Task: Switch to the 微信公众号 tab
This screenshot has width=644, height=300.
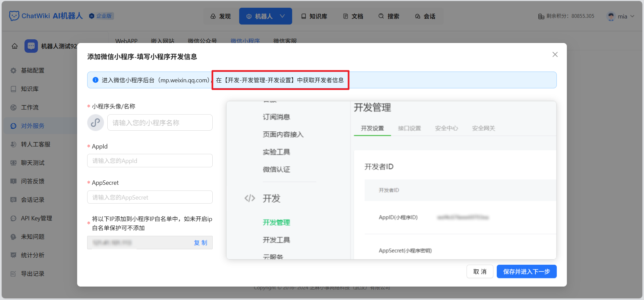Action: [202, 41]
